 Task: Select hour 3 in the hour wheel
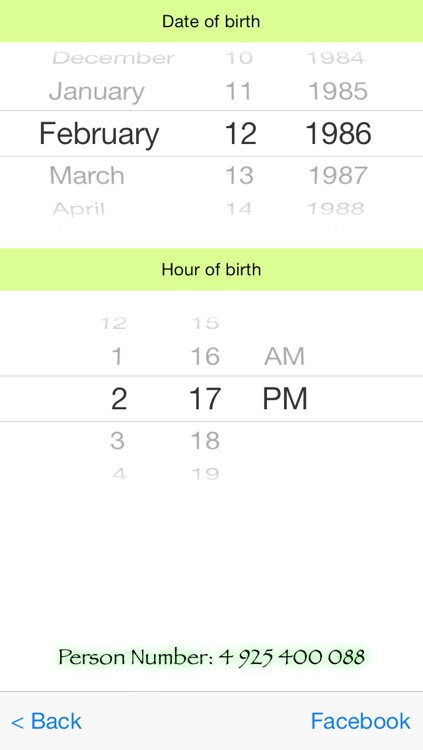click(118, 441)
